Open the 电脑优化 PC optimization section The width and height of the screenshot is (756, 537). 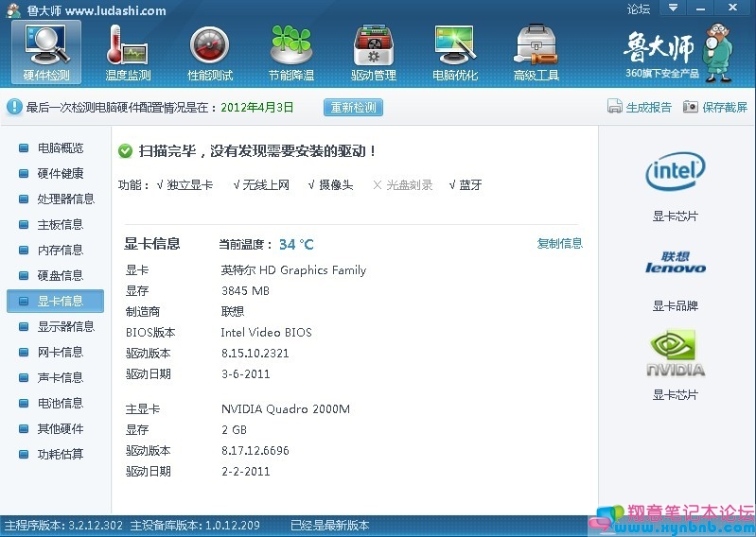[455, 53]
